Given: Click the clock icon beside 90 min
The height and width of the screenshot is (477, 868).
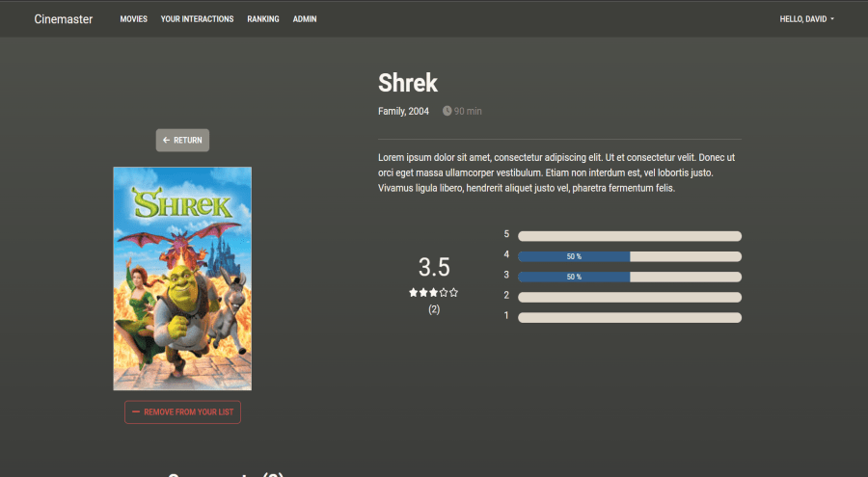Looking at the screenshot, I should [x=447, y=111].
